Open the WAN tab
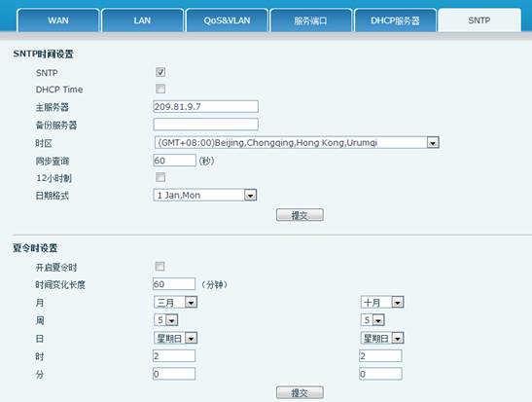Viewport: 532px width, 402px height. tap(58, 20)
